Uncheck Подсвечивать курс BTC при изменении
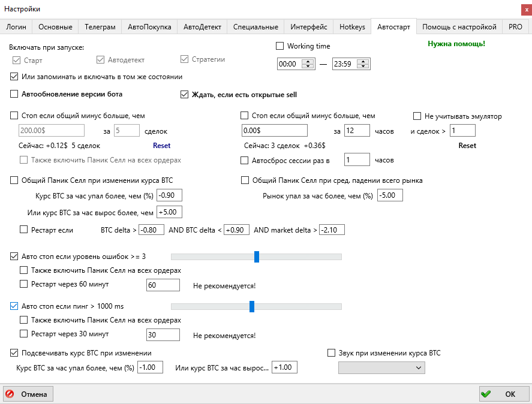 (x=14, y=353)
